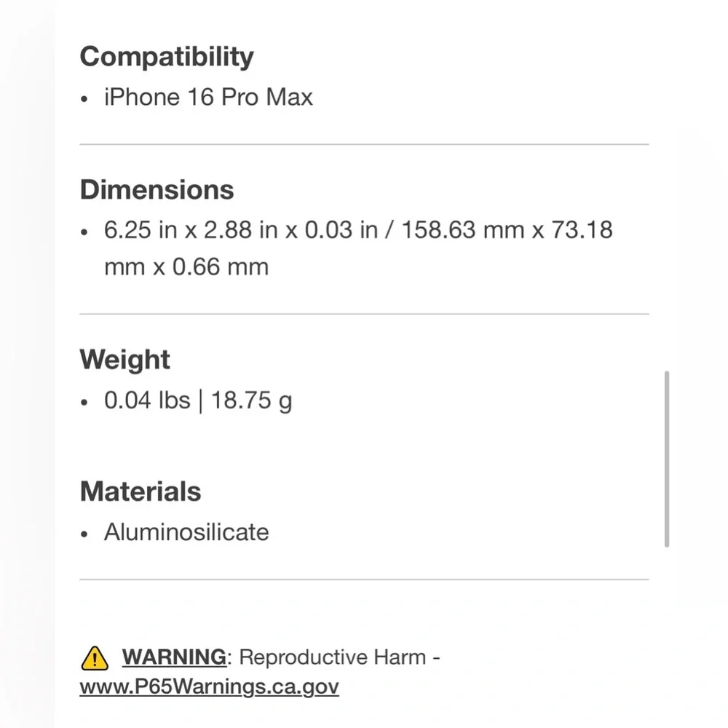Viewport: 728px width, 728px height.
Task: Click the Materials section heading
Action: [x=141, y=491]
